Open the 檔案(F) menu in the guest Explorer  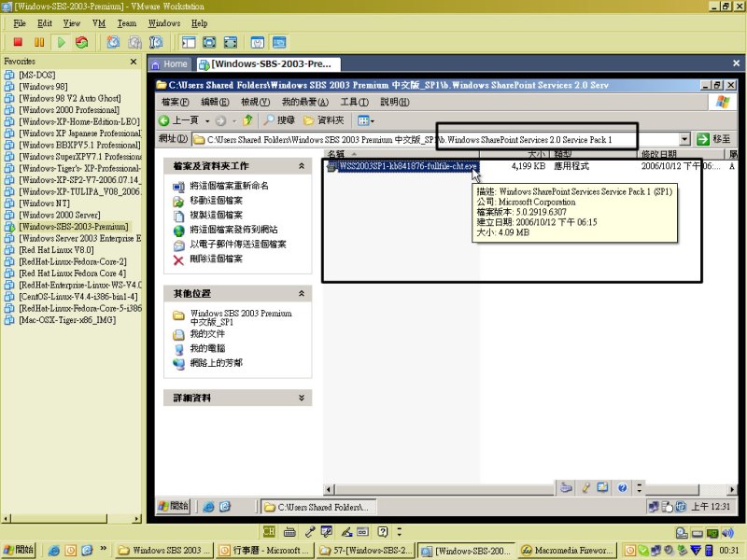tap(175, 102)
